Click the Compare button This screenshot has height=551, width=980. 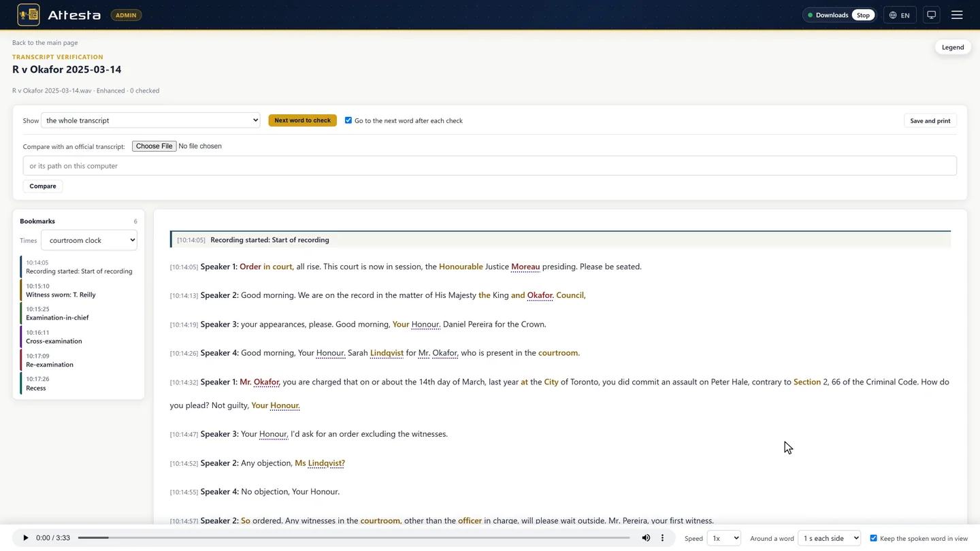pyautogui.click(x=43, y=186)
